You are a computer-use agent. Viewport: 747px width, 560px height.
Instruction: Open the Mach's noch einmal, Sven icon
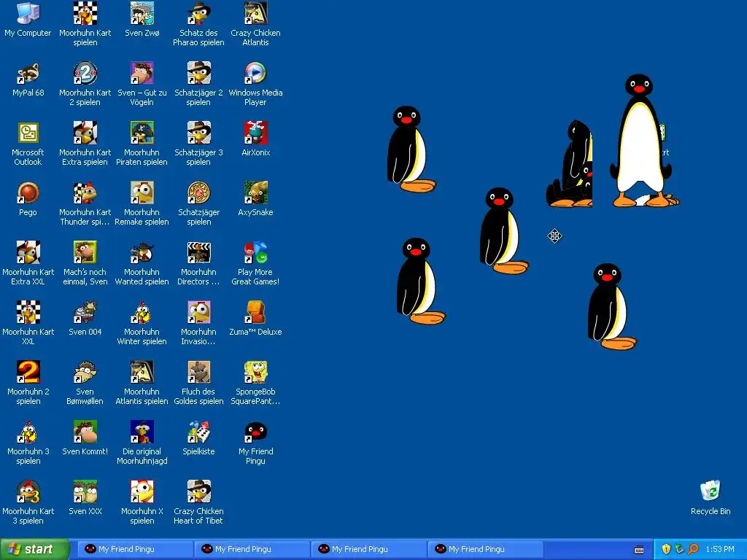(x=85, y=252)
